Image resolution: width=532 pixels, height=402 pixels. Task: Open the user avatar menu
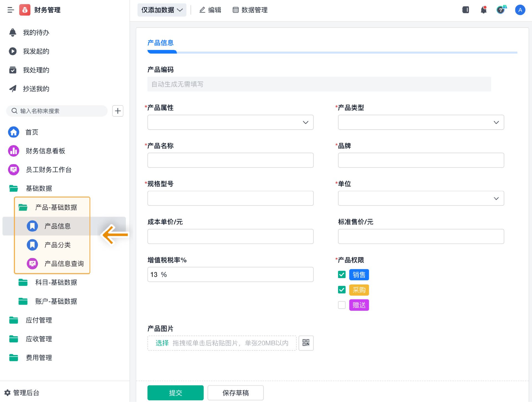(520, 10)
